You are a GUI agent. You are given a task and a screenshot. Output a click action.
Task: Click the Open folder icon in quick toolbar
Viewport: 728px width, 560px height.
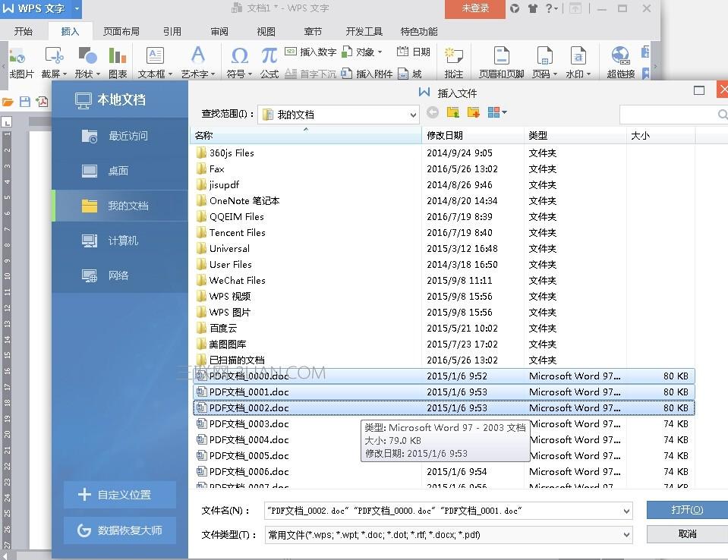[x=8, y=102]
